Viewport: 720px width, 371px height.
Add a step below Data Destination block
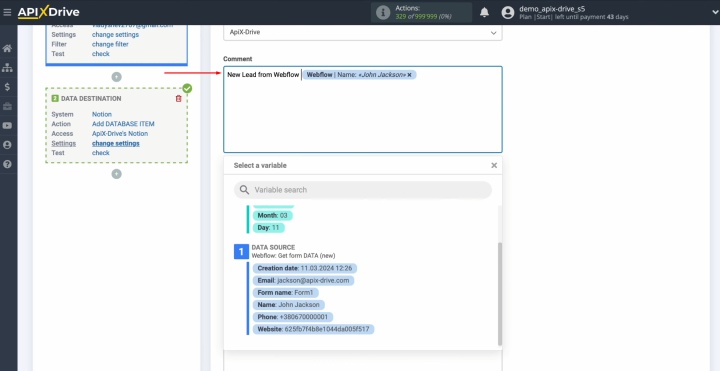tap(117, 174)
